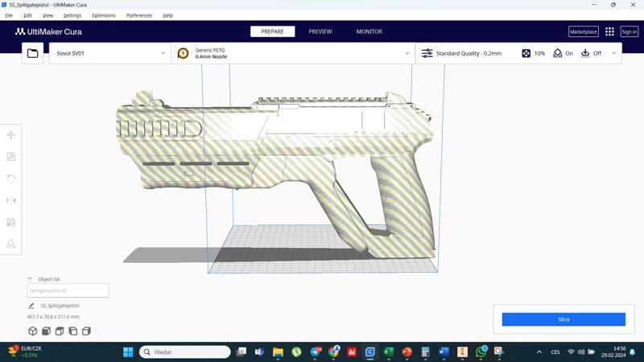Switch to front view cube icon

[x=46, y=331]
